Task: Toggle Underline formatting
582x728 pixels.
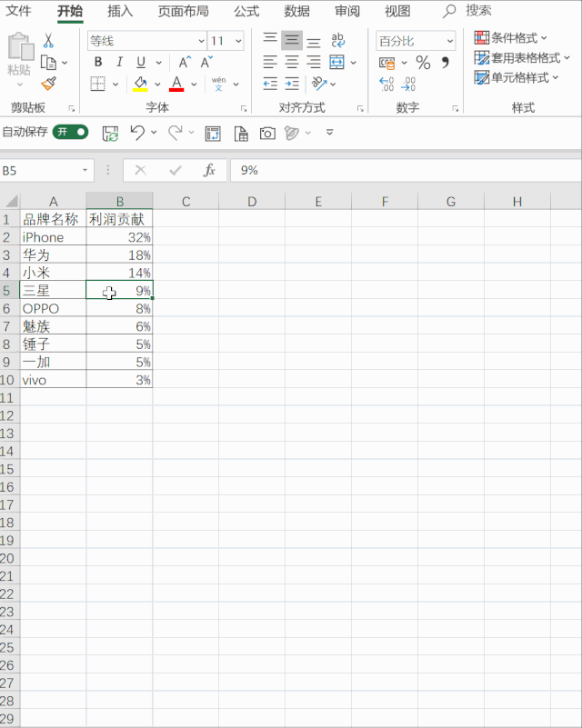Action: (141, 62)
